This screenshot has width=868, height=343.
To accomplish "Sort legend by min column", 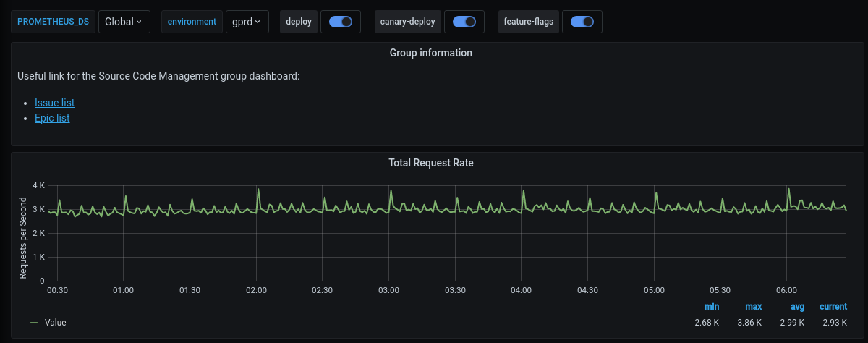I will (x=712, y=307).
